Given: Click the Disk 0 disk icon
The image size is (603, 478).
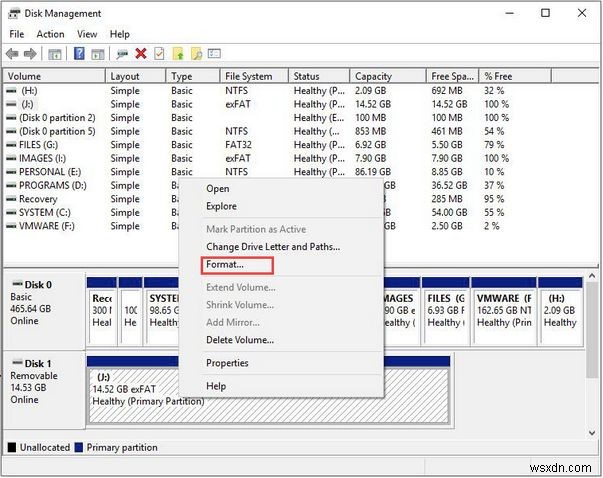Looking at the screenshot, I should tap(17, 284).
